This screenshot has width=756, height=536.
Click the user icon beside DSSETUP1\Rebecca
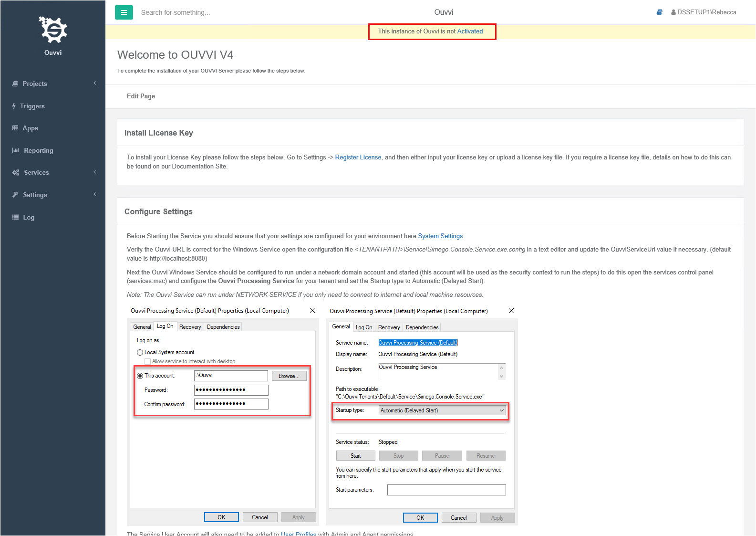pyautogui.click(x=673, y=12)
